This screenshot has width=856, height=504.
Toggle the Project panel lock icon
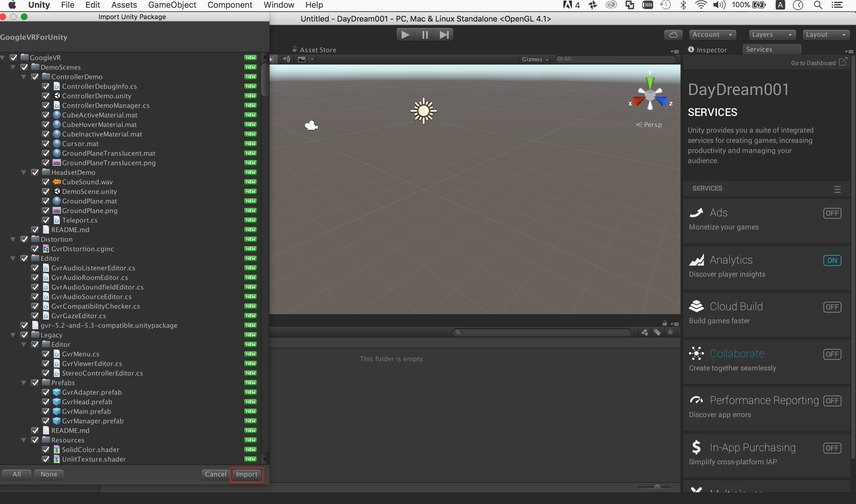(x=664, y=323)
